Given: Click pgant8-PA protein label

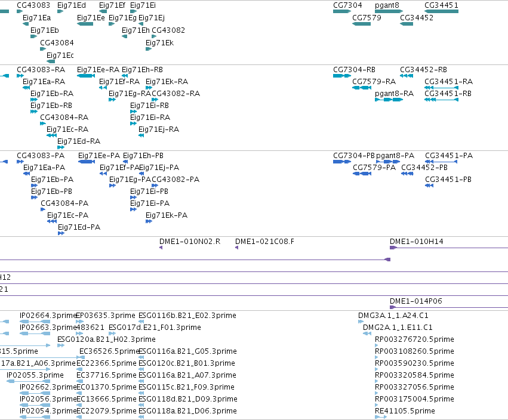Looking at the screenshot, I should 395,156.
